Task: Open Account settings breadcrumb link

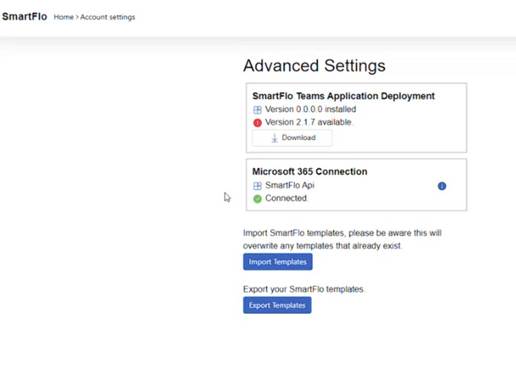Action: [107, 17]
